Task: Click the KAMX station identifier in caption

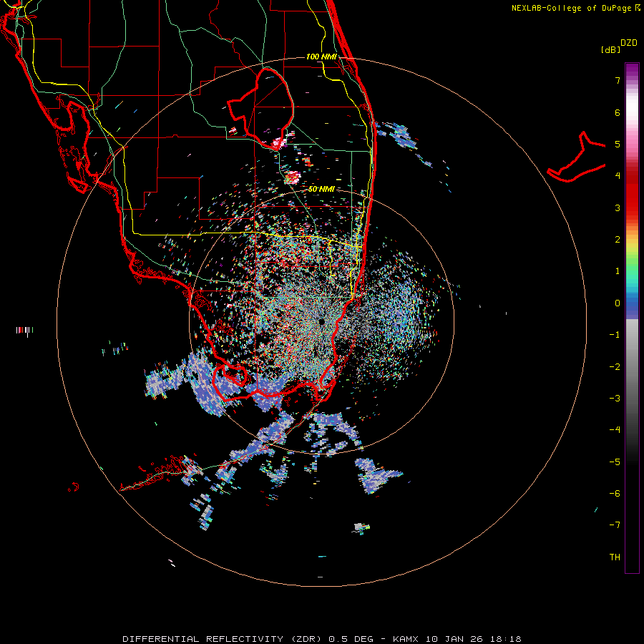Action: click(406, 639)
